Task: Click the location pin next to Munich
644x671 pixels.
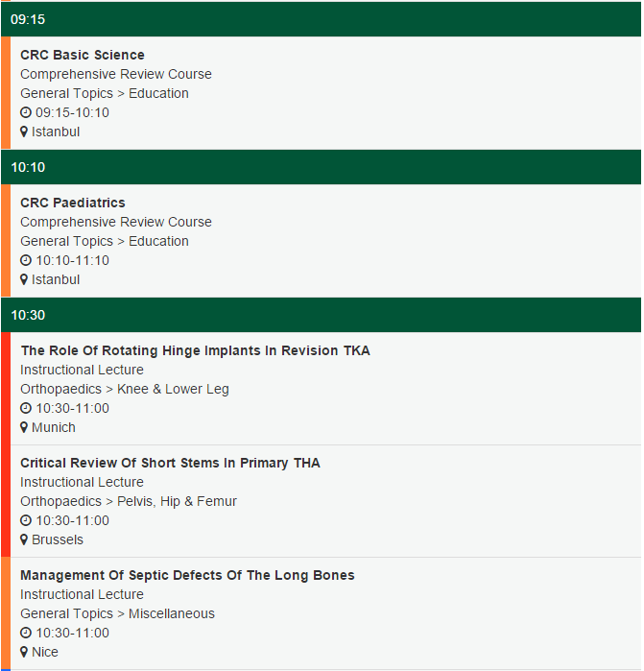Action: coord(24,427)
